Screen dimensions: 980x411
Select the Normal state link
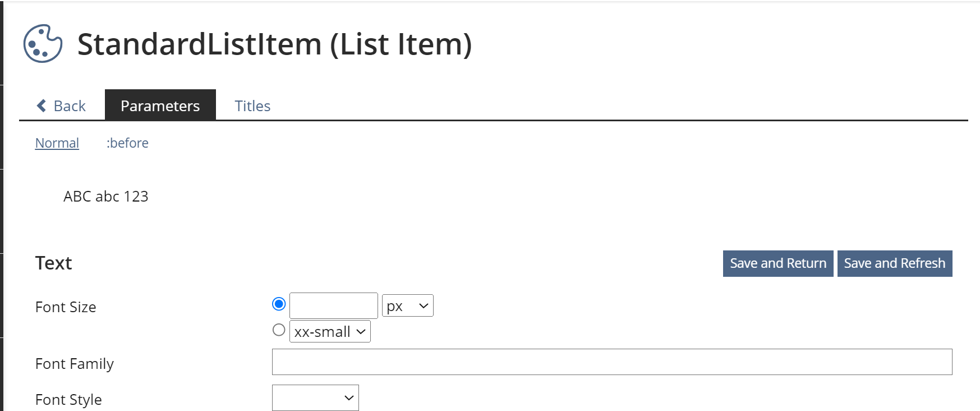pos(57,143)
